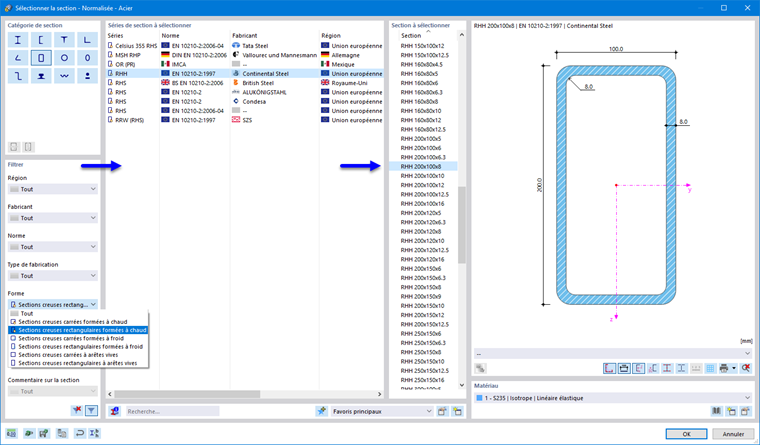The image size is (760, 445).
Task: Click the Annuler button
Action: tap(733, 434)
